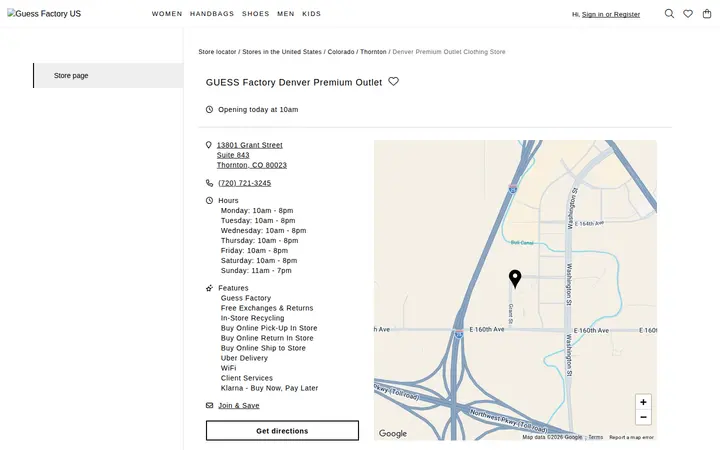Click the Opening today at 10am text
The height and width of the screenshot is (450, 720).
pos(258,109)
